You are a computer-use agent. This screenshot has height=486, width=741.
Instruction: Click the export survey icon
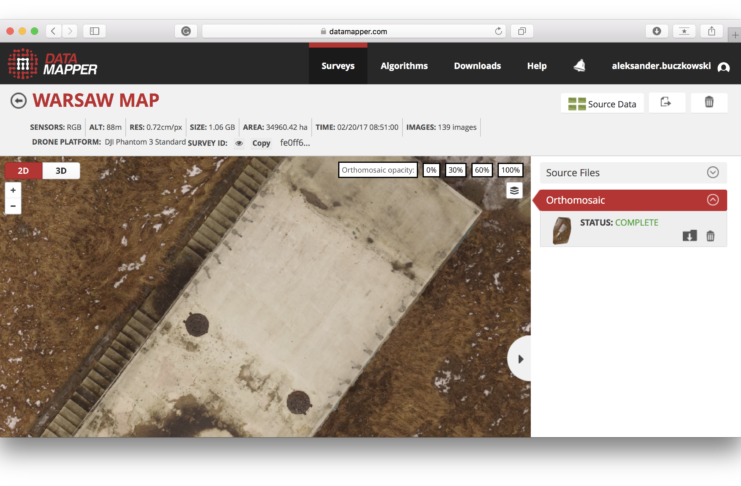(666, 103)
